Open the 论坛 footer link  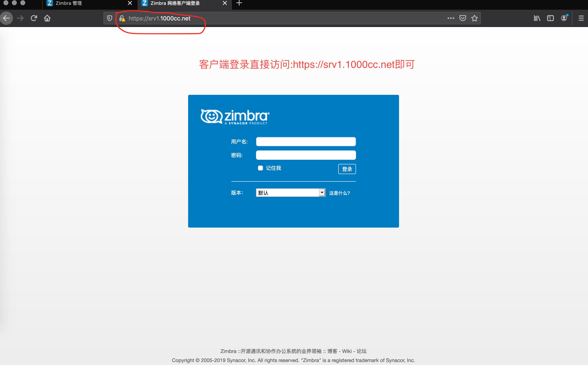coord(361,351)
